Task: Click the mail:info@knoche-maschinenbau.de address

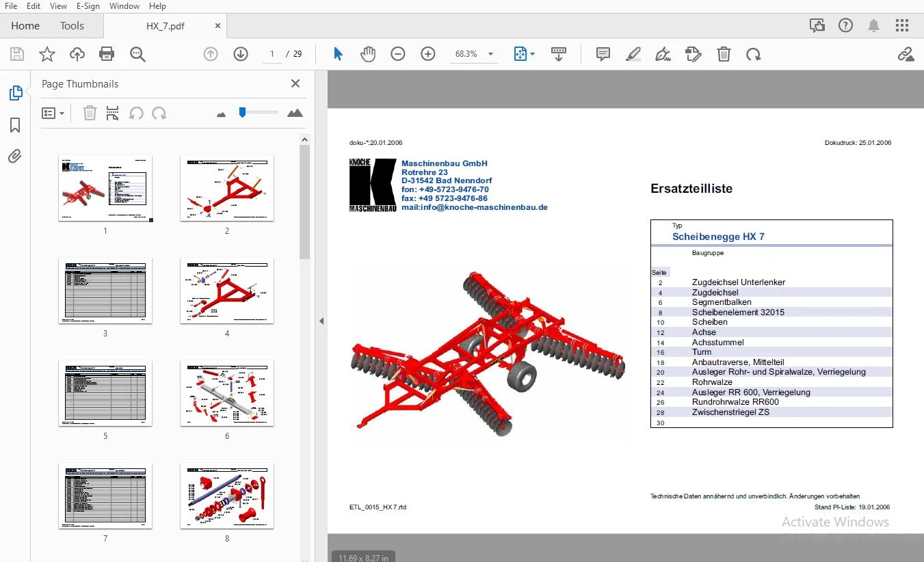Action: pyautogui.click(x=475, y=207)
